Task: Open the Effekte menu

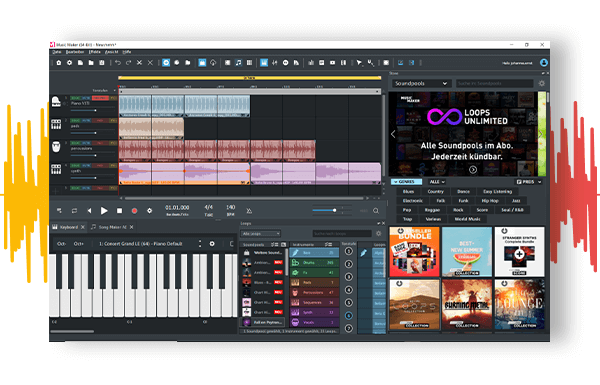Action: click(95, 52)
